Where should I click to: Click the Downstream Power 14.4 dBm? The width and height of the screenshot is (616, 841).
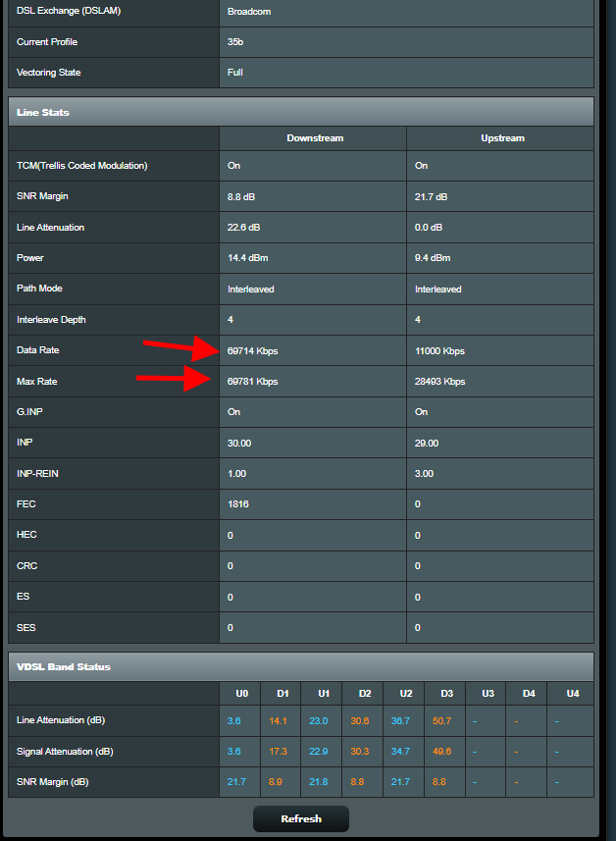[247, 258]
